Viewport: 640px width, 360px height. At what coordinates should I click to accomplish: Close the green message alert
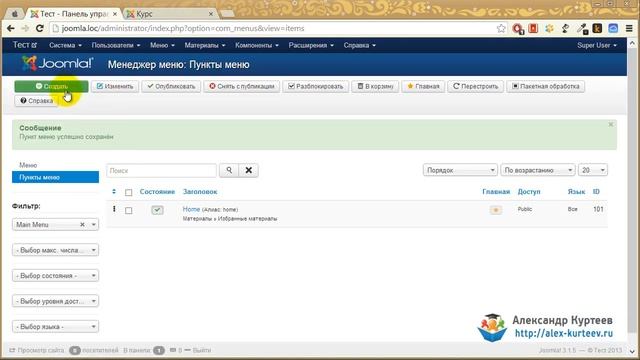tap(611, 124)
